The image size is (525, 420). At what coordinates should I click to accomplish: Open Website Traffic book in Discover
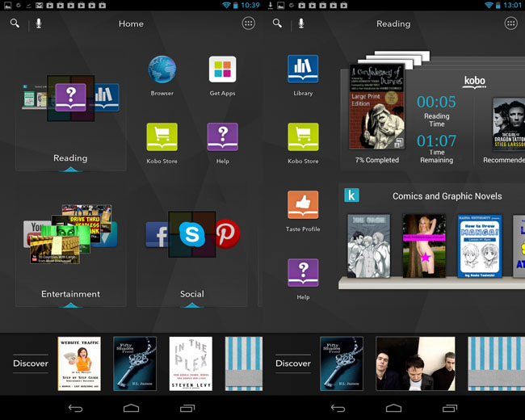[x=79, y=363]
